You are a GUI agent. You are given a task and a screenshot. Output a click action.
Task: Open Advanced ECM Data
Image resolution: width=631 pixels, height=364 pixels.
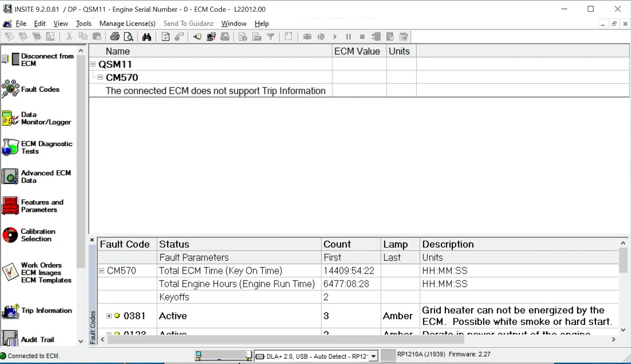click(36, 177)
